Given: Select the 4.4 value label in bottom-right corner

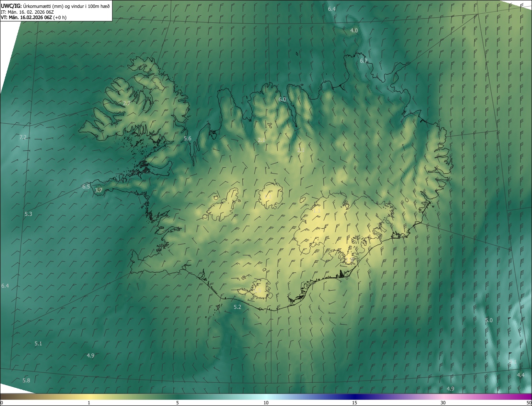Looking at the screenshot, I should pyautogui.click(x=520, y=375).
